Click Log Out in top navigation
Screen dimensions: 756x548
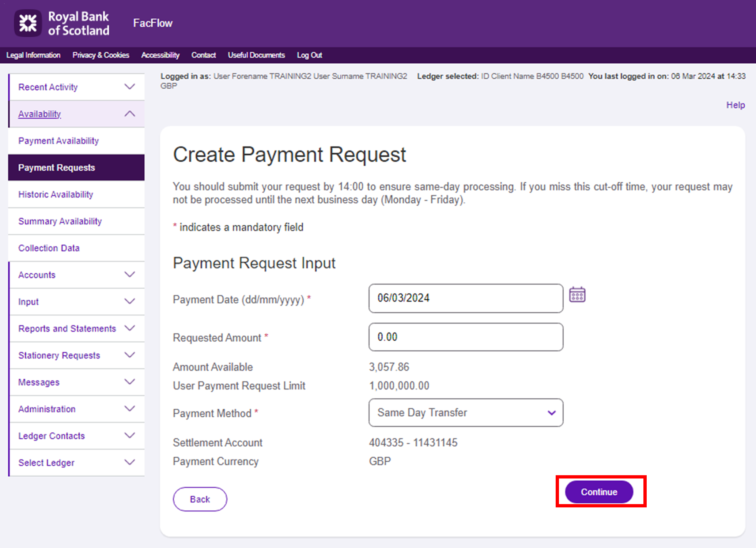pyautogui.click(x=309, y=55)
